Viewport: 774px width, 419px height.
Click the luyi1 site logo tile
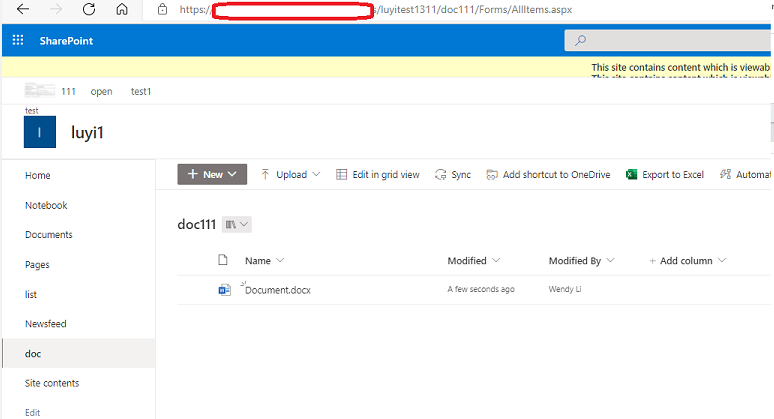[x=39, y=132]
